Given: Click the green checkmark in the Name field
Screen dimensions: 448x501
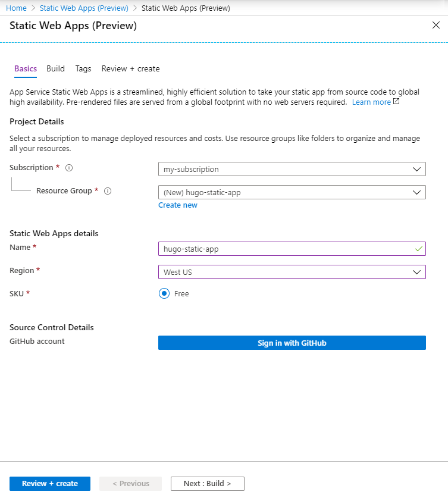Looking at the screenshot, I should 419,249.
